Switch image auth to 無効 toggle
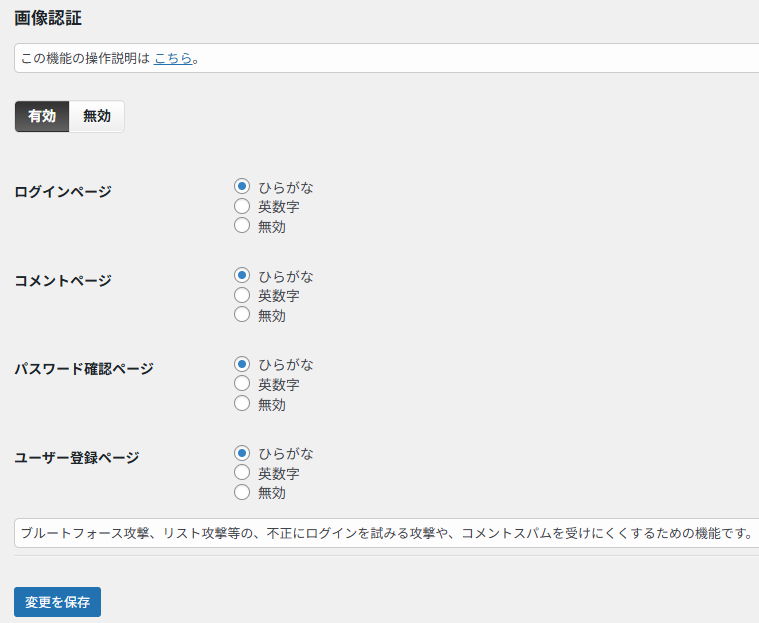This screenshot has height=623, width=759. point(97,116)
